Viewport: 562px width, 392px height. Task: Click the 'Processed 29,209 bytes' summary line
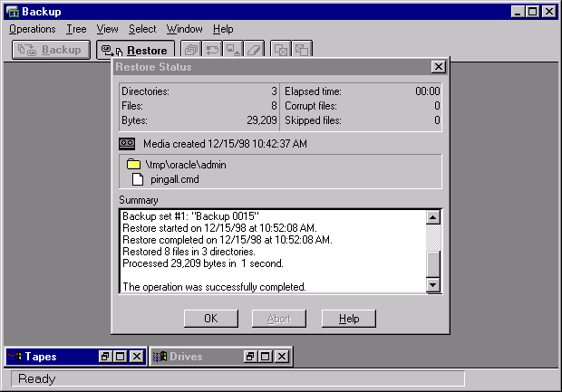(x=203, y=263)
